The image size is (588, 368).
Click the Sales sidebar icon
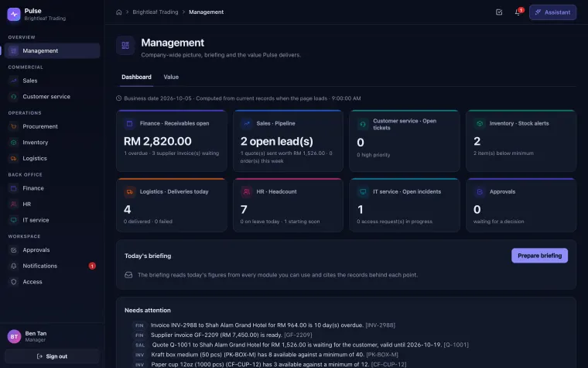click(x=13, y=81)
